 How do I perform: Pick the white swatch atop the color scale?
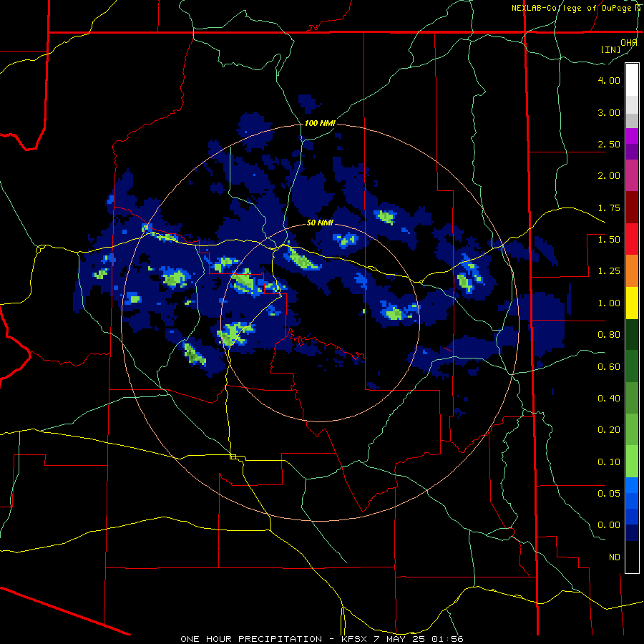pos(632,80)
